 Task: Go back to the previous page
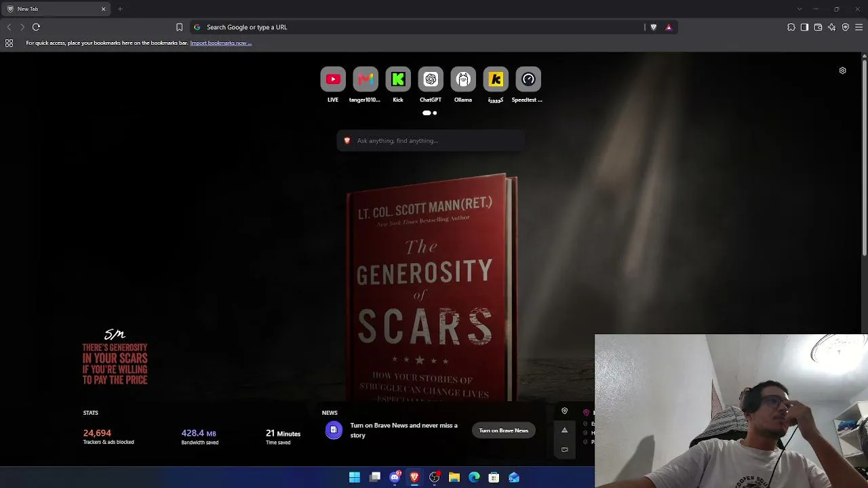coord(9,27)
